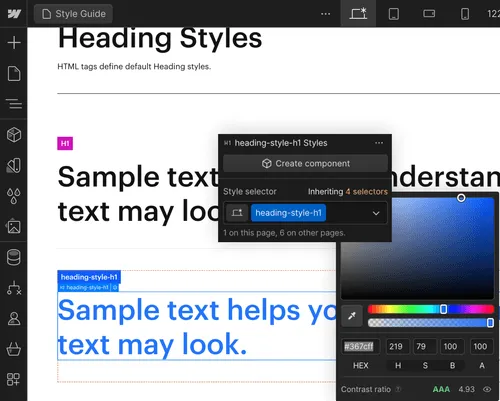Viewport: 500px width, 401px height.
Task: Open the three-dot menu in Styles popup
Action: click(379, 143)
